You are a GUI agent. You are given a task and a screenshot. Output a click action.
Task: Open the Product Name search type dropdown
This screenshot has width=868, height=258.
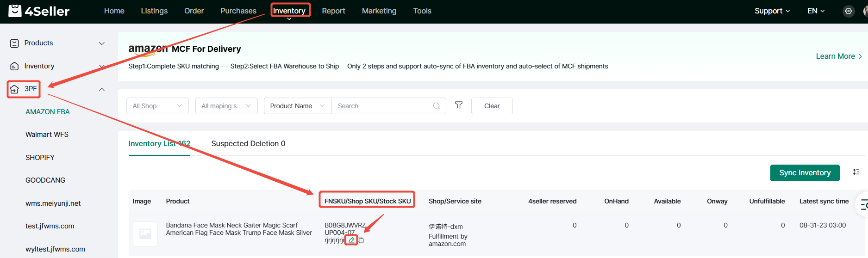click(298, 106)
